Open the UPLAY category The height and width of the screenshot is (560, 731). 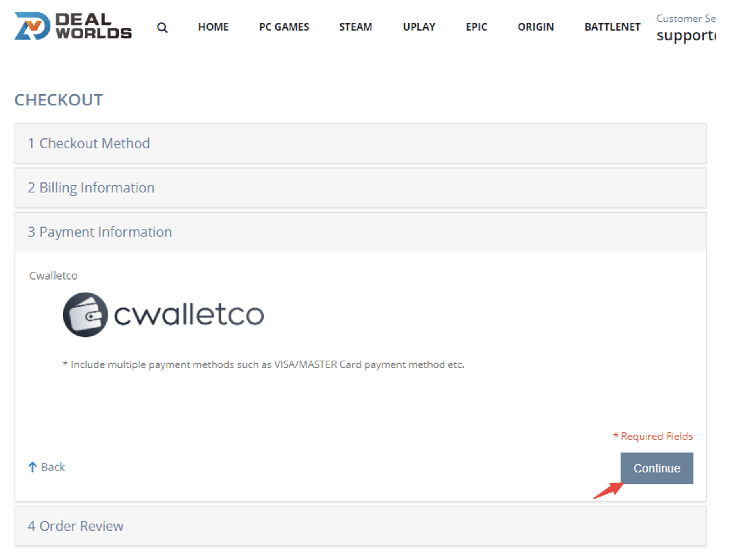click(419, 27)
